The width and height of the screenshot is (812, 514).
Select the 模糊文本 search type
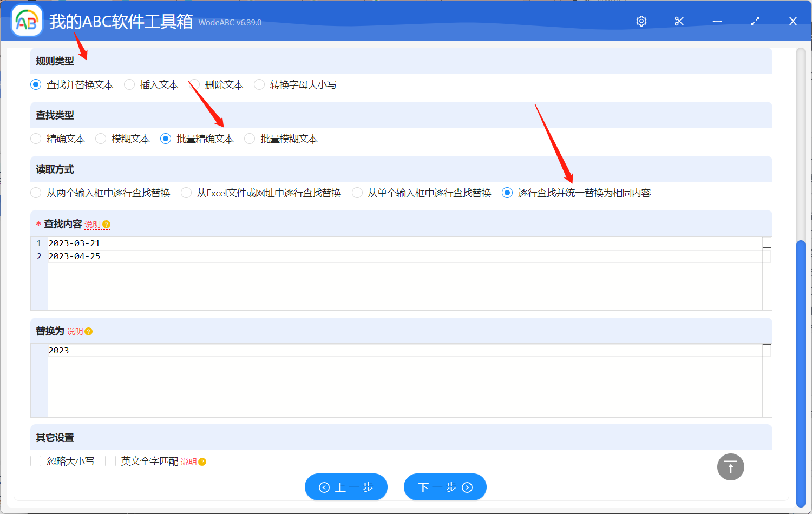101,139
